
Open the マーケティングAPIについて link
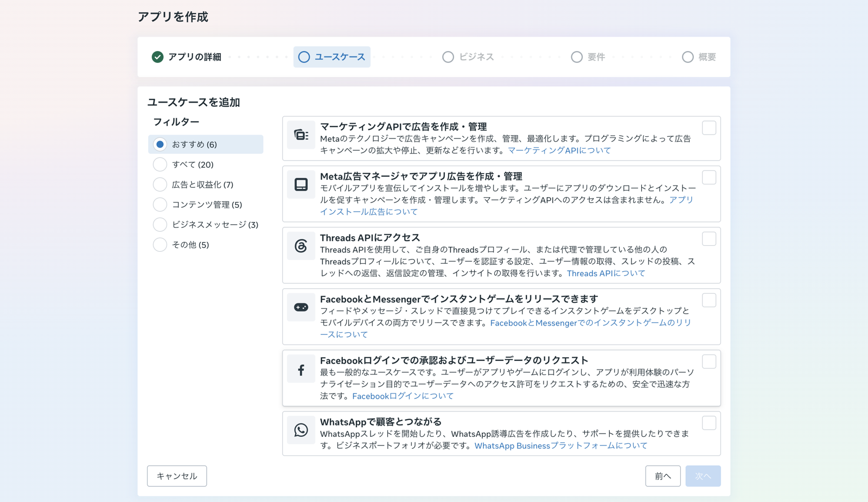tap(559, 150)
